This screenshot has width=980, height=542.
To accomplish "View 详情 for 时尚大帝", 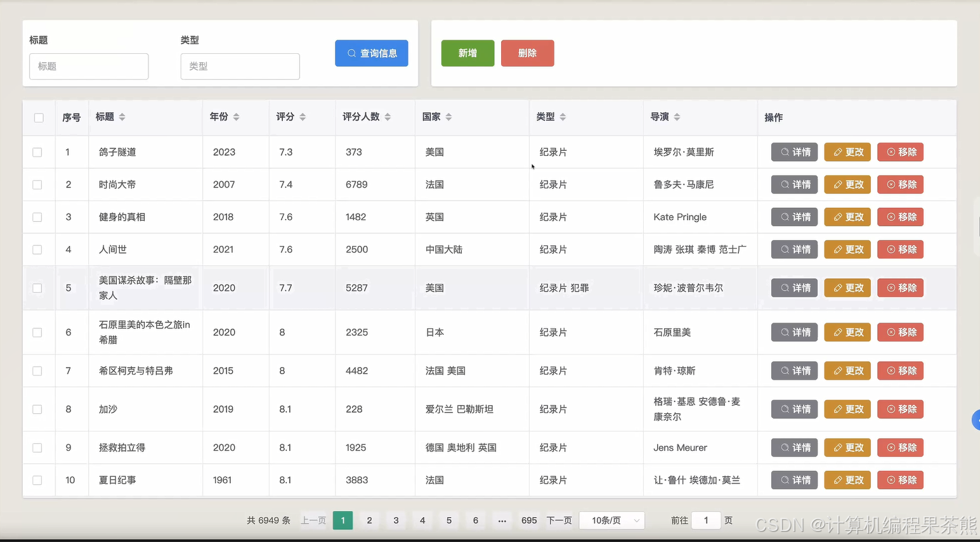I will pos(794,184).
